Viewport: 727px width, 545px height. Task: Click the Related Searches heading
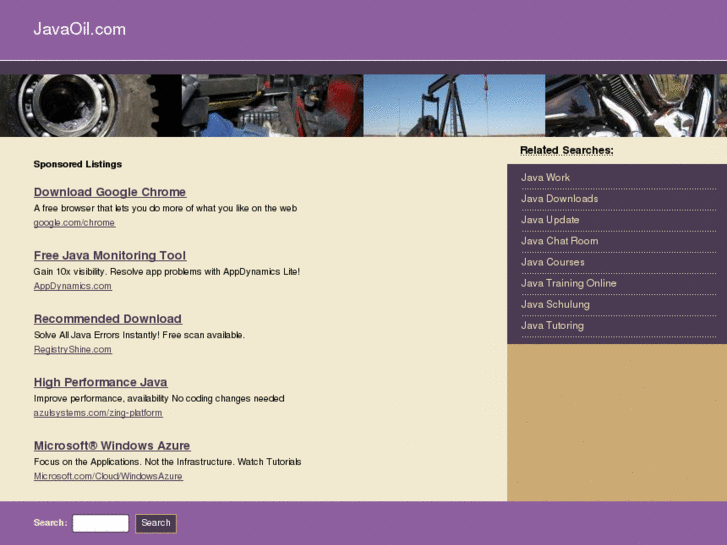[x=567, y=150]
